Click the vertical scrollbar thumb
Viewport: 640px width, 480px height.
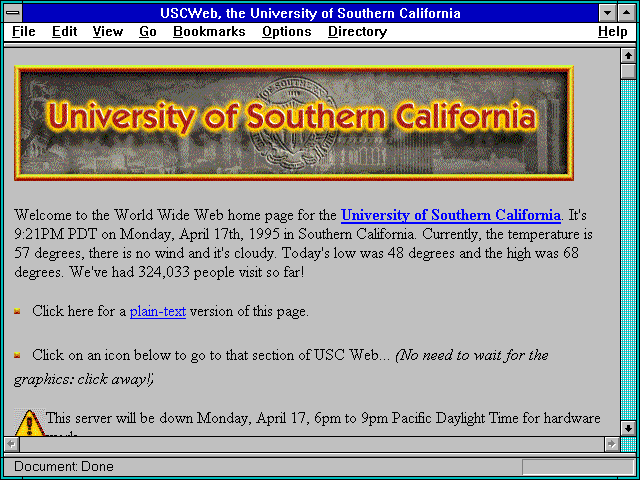628,71
